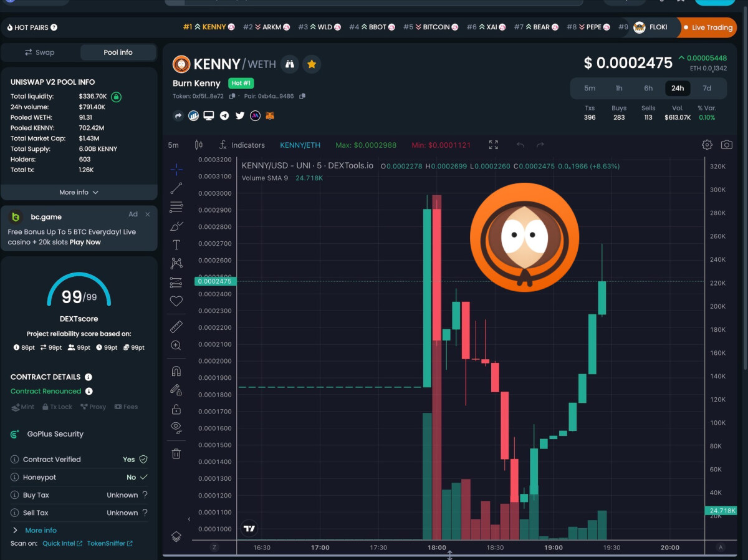Select the 7d timeframe tab
The image size is (748, 560).
coord(707,88)
